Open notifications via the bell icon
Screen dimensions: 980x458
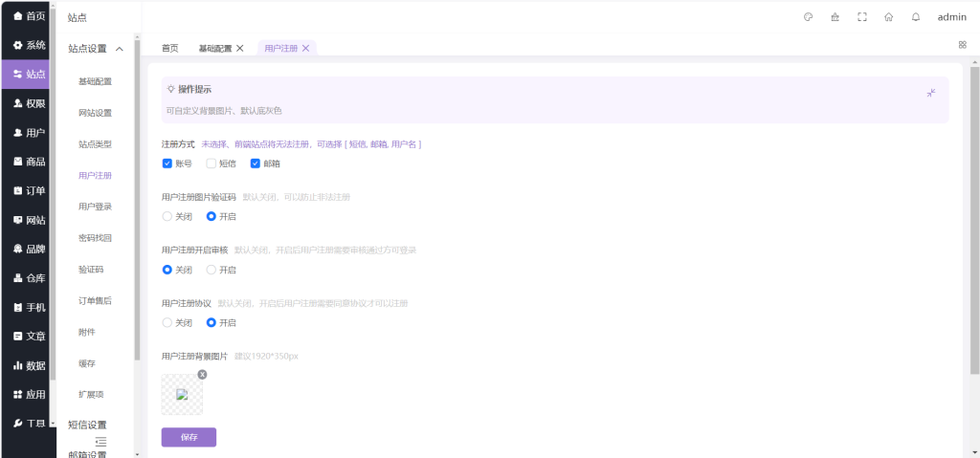916,17
